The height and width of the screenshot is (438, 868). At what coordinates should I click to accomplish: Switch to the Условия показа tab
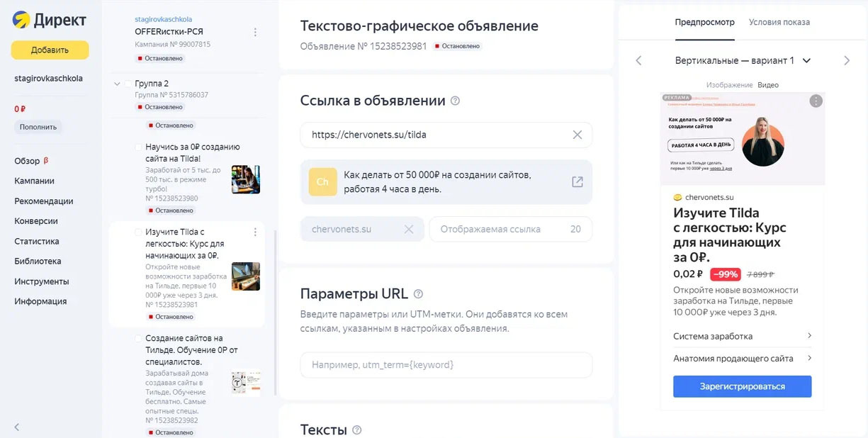point(779,22)
